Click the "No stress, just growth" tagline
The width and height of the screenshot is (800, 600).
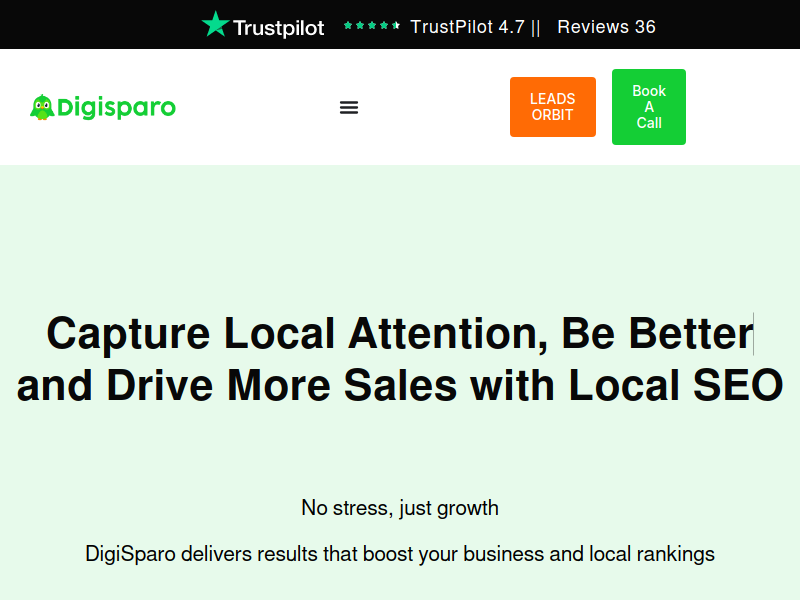click(x=400, y=508)
